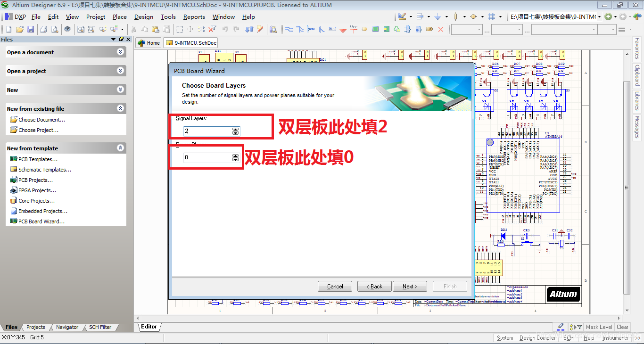Click the Power Planes input field

208,157
